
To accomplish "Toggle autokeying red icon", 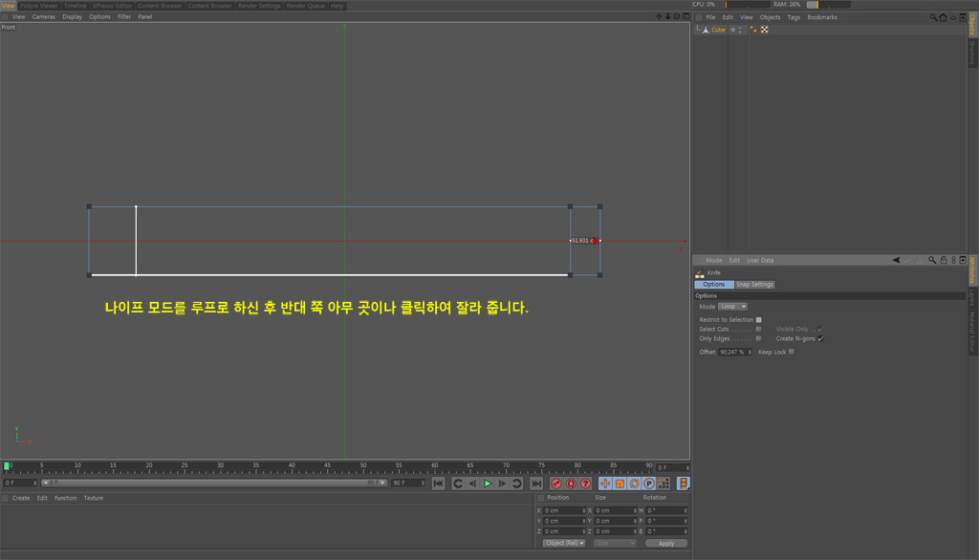I will coord(571,484).
